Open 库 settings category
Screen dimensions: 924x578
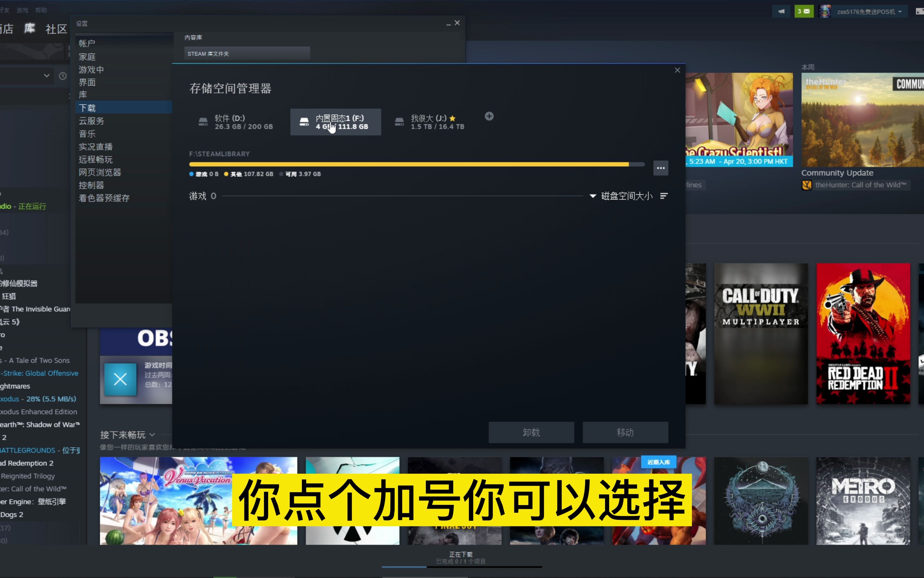point(124,95)
